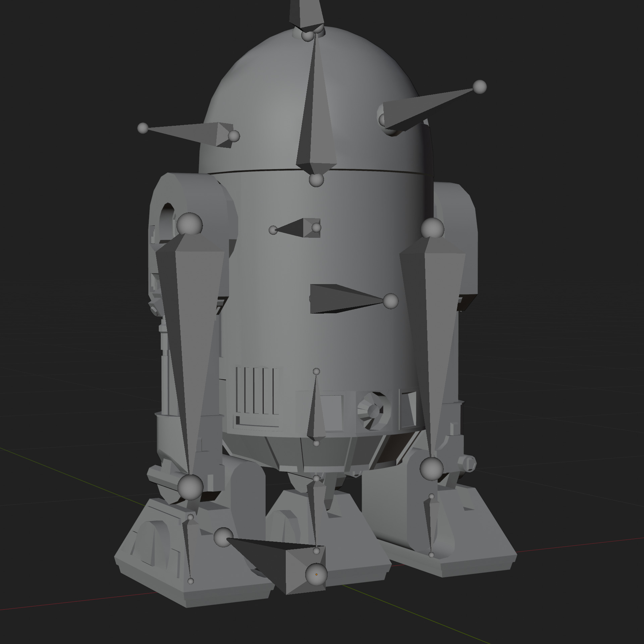Click the joint sphere at the dome's top
644x644 pixels.
[308, 36]
